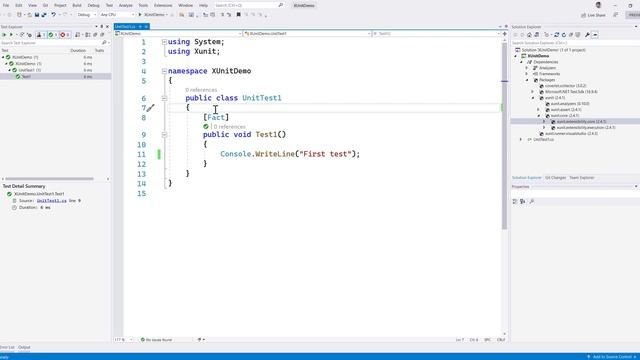Click the Home icon in Solution Explorer
Image resolution: width=640 pixels, height=360 pixels.
coord(529,35)
